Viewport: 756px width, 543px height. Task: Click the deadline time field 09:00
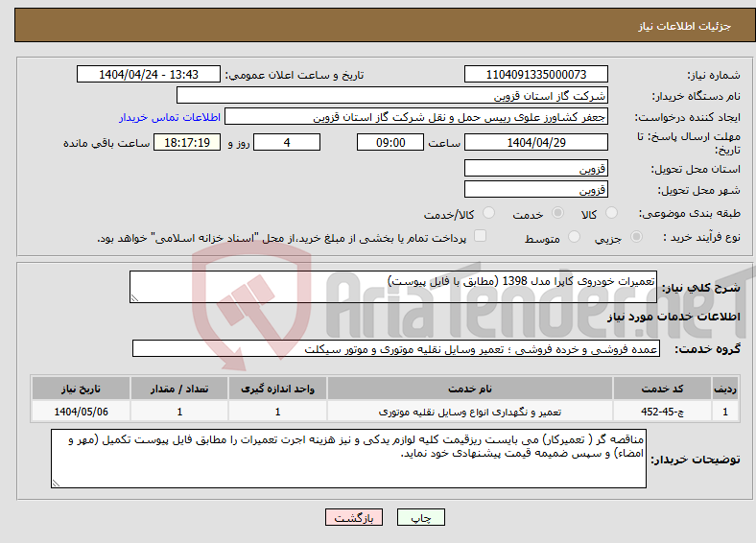(x=390, y=142)
